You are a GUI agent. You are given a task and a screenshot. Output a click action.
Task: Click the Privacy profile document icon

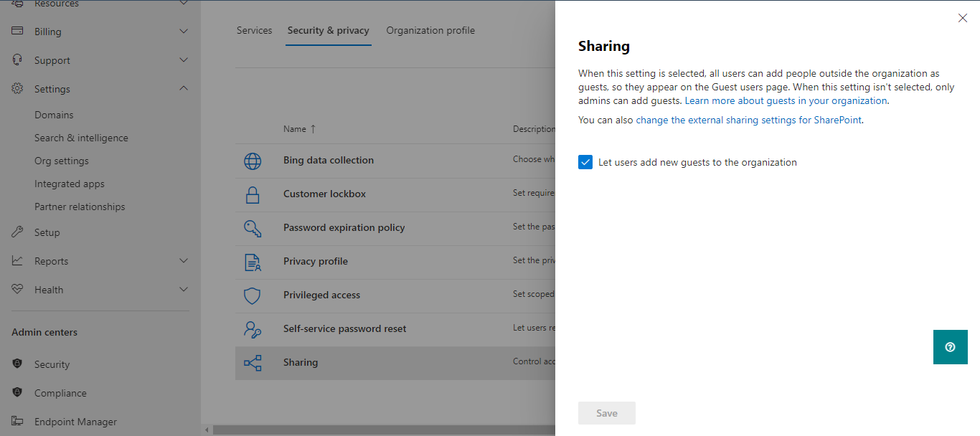tap(253, 262)
